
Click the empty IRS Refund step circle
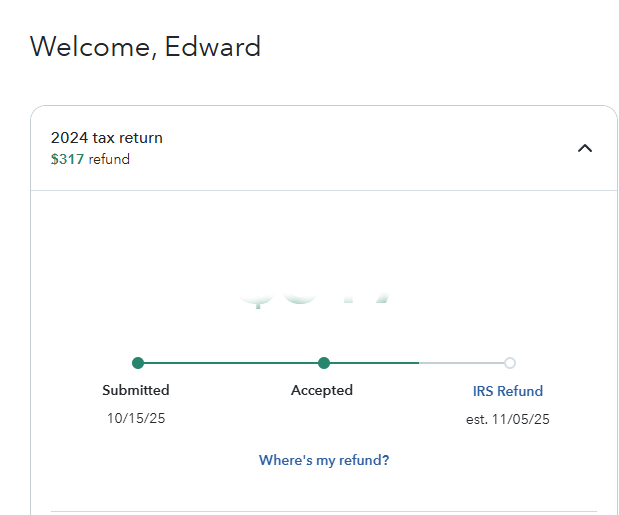[510, 363]
